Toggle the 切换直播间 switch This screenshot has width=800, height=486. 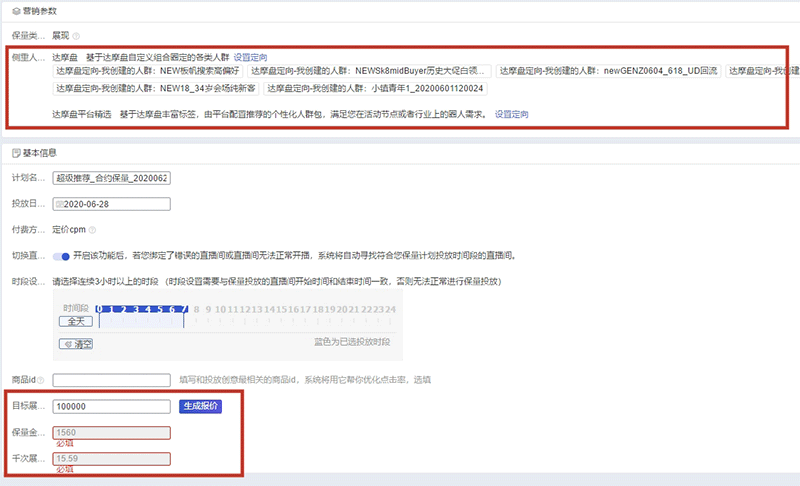point(62,256)
